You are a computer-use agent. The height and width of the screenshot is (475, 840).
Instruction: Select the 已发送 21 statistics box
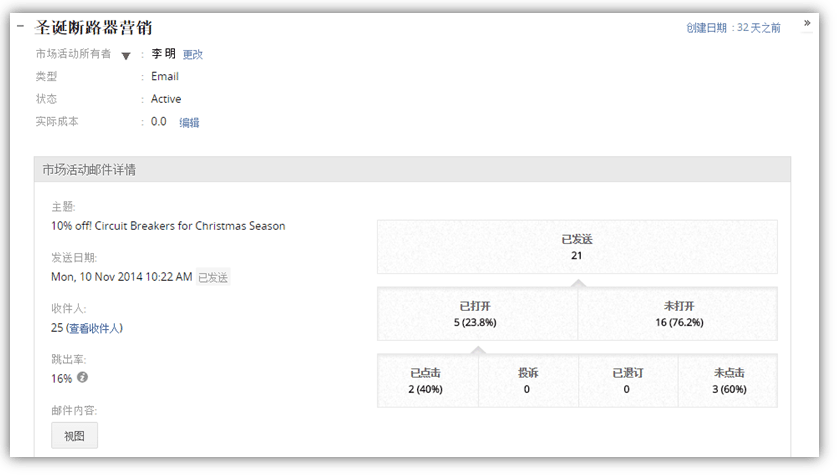[577, 247]
